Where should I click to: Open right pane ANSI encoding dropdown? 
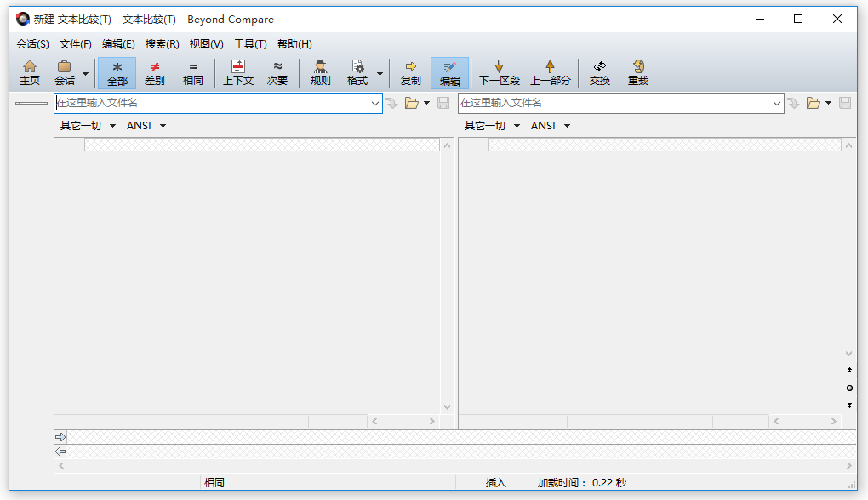pyautogui.click(x=551, y=126)
